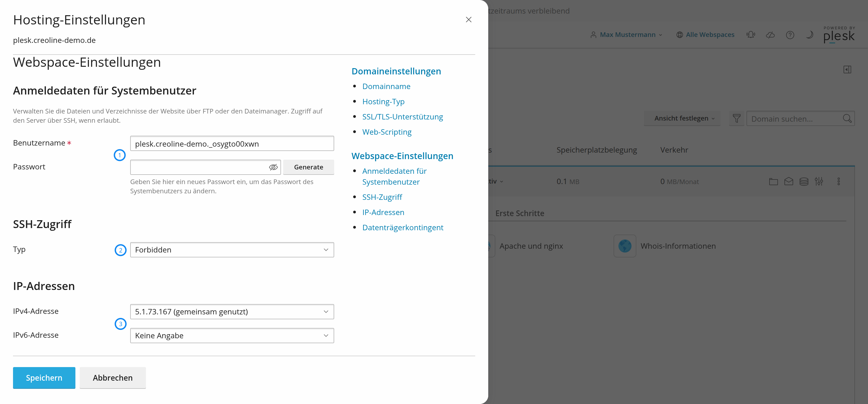
Task: Open the help question mark icon
Action: (x=790, y=35)
